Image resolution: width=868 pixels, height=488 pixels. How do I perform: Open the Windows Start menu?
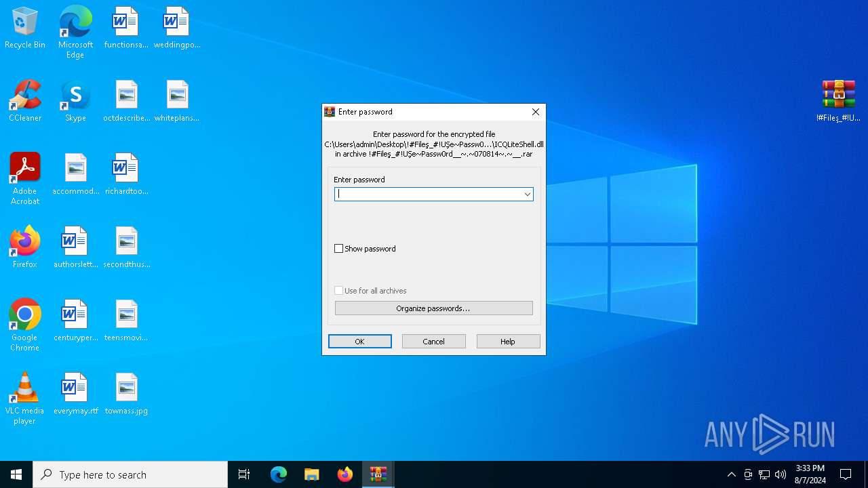pos(16,474)
